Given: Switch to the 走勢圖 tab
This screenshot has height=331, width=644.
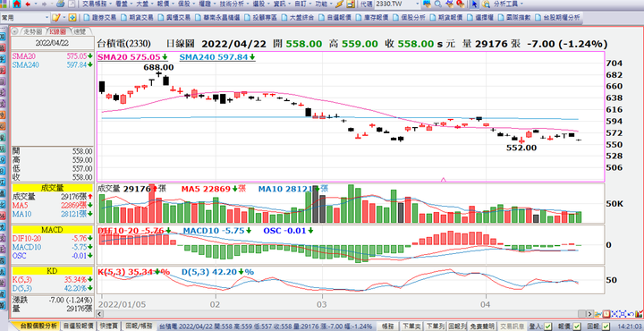Looking at the screenshot, I should 33,31.
